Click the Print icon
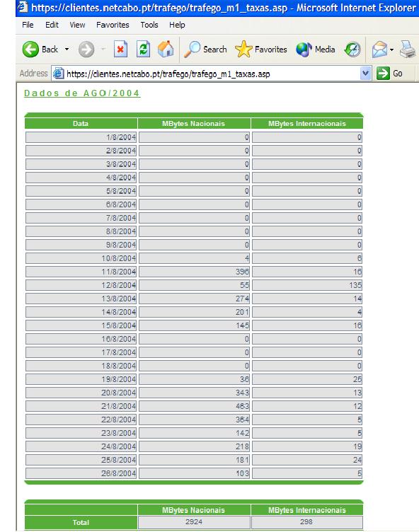This screenshot has width=419, height=532. 408,50
